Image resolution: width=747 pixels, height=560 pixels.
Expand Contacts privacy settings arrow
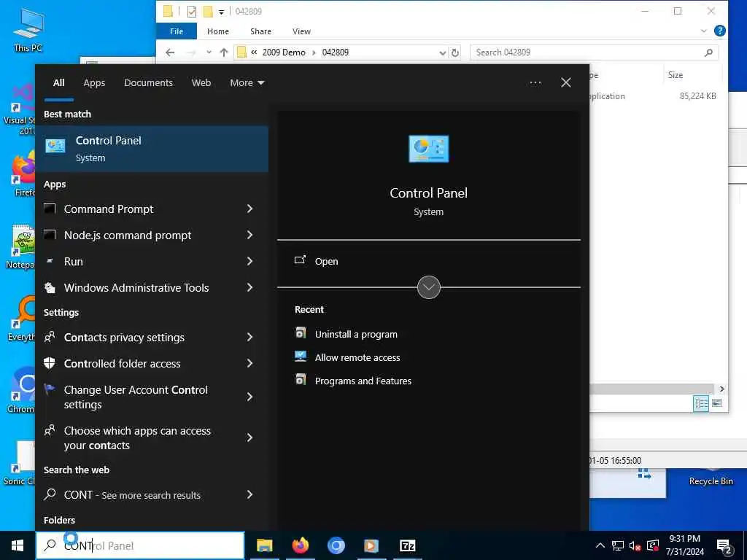pyautogui.click(x=249, y=337)
